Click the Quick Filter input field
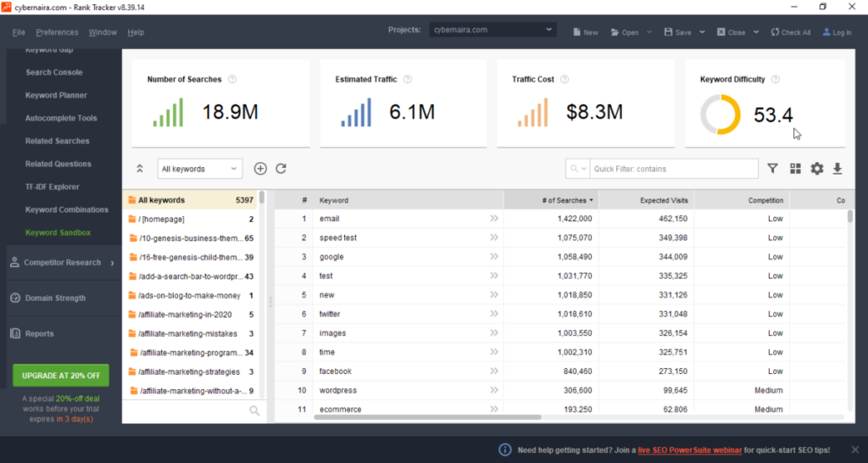 (x=673, y=169)
